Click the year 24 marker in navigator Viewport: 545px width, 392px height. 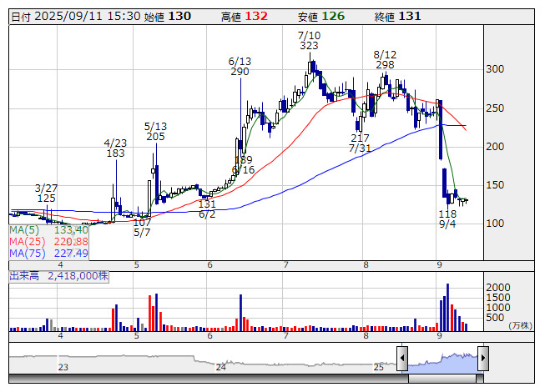(220, 367)
